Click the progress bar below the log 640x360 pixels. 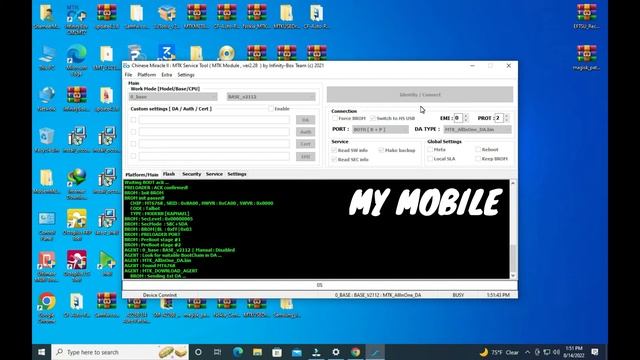pos(320,285)
